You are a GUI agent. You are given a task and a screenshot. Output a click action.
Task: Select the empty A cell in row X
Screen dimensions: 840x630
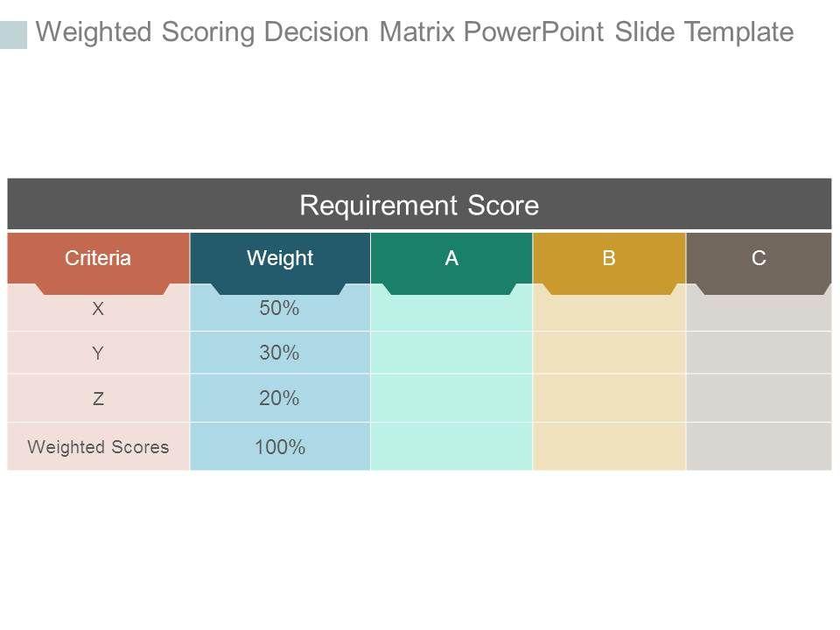[451, 313]
